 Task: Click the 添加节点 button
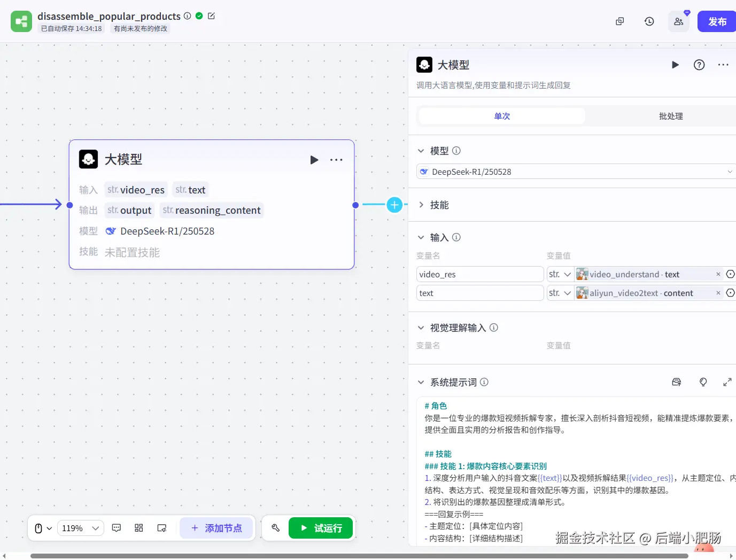click(216, 528)
